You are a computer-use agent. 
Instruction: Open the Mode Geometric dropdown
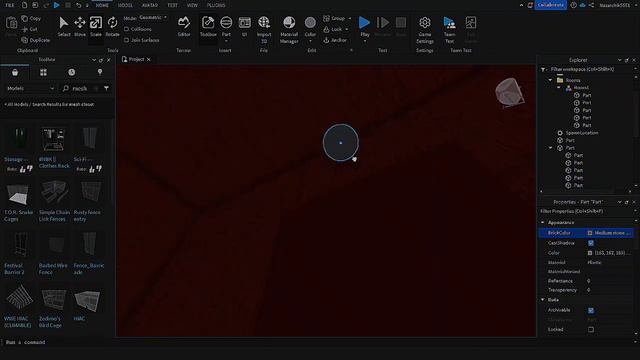[x=153, y=18]
